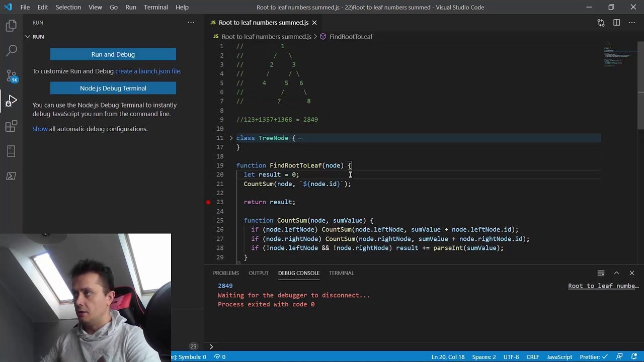Open the Source Control view
Viewport: 644px width, 362px height.
point(11,76)
